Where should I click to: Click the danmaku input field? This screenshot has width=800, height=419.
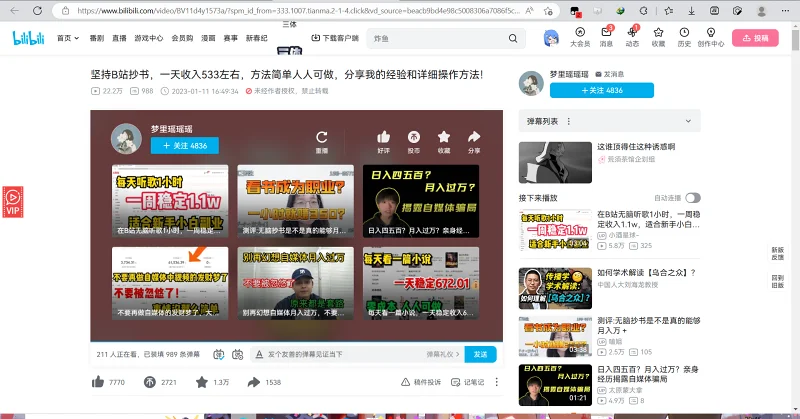(344, 354)
